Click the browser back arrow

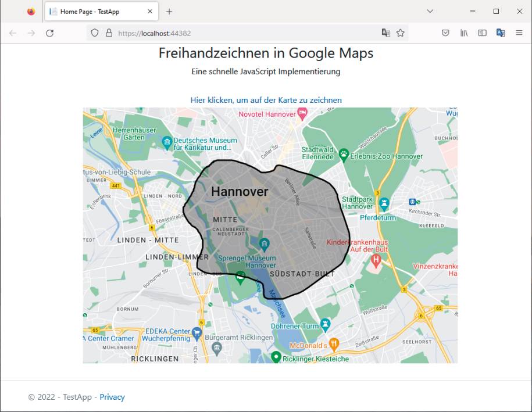coord(13,33)
